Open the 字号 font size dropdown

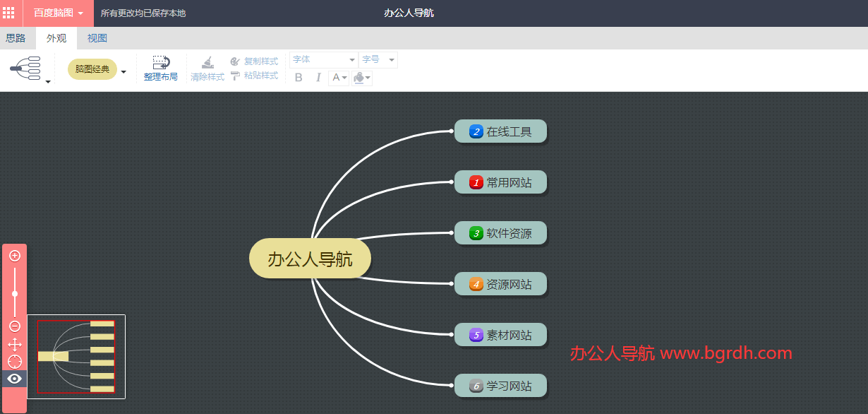point(378,60)
